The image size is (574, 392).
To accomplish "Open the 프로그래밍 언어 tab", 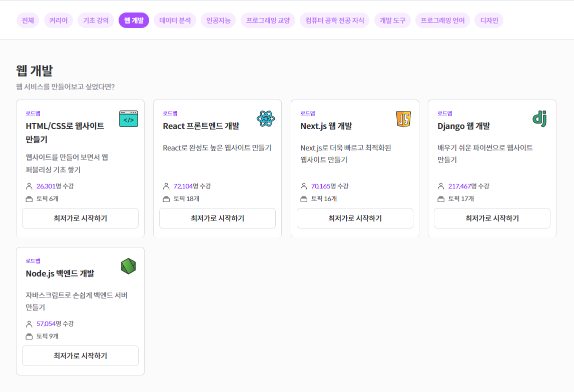I will [x=442, y=20].
